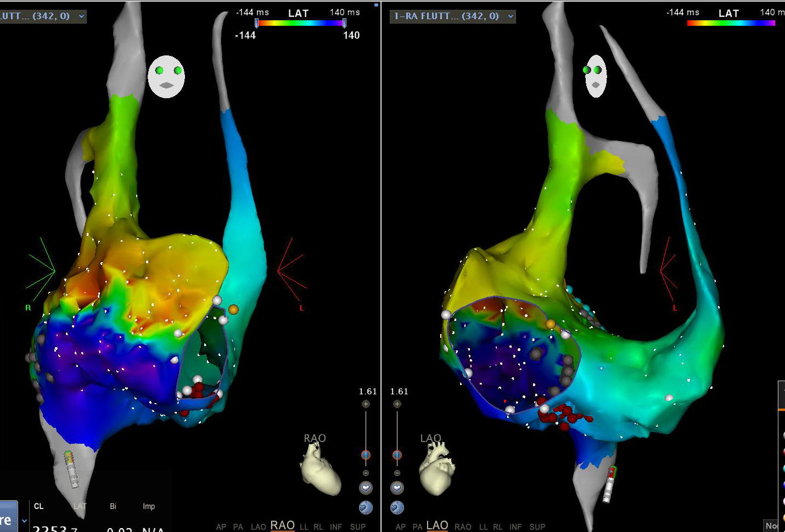Click the LAO heart orientation model
This screenshot has width=785, height=532.
(437, 469)
